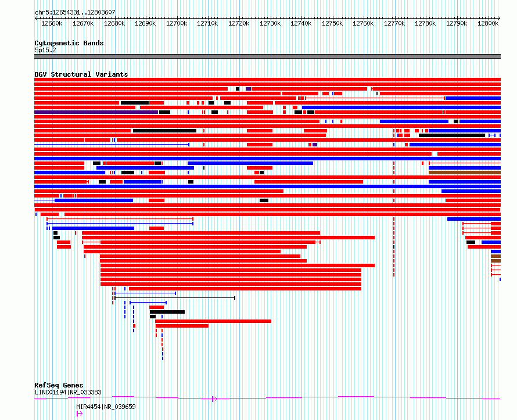Click the 12690k ruler label
This screenshot has width=517, height=420.
(x=145, y=23)
